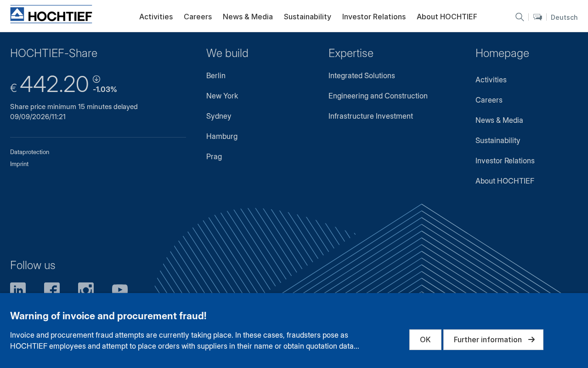Screen dimensions: 588x368
Task: Open footer Sustainability link
Action: click(498, 141)
